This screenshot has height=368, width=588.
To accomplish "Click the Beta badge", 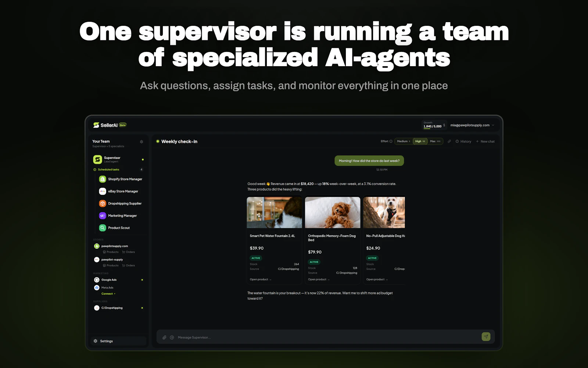I will click(123, 125).
